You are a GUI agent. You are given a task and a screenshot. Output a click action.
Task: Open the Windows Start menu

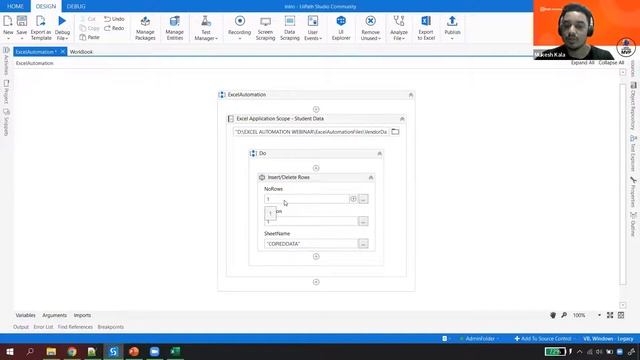click(x=9, y=351)
